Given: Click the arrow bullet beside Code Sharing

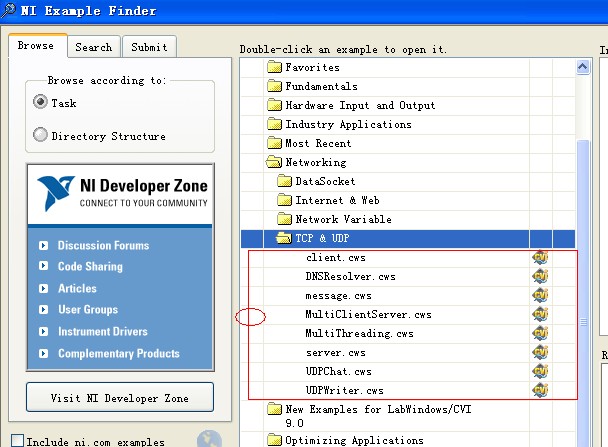Looking at the screenshot, I should point(43,266).
